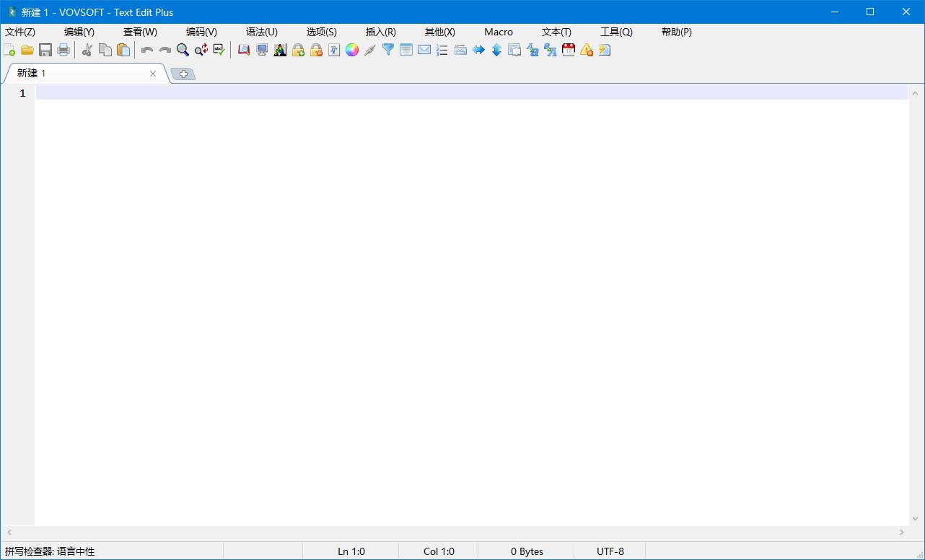Click the envelope mail icon
Screen dimensions: 925x560
click(x=424, y=50)
